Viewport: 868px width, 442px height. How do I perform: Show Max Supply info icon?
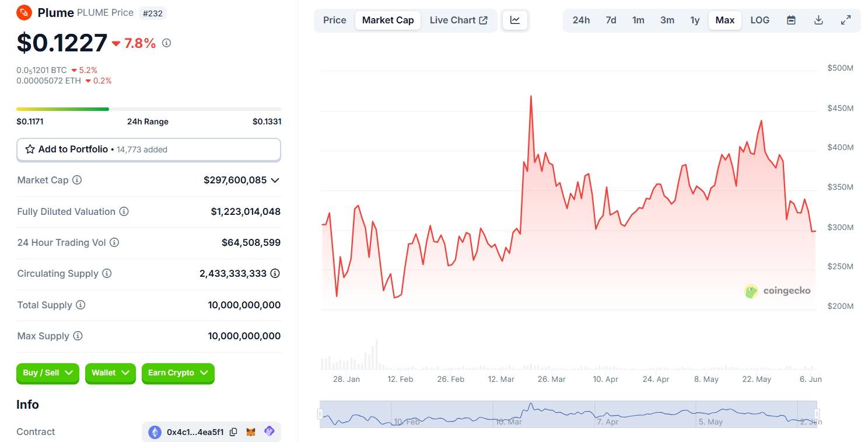tap(78, 336)
